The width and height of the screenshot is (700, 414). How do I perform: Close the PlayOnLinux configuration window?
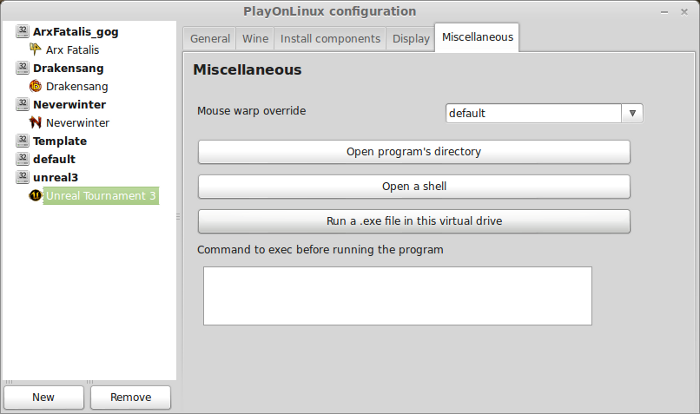(684, 12)
